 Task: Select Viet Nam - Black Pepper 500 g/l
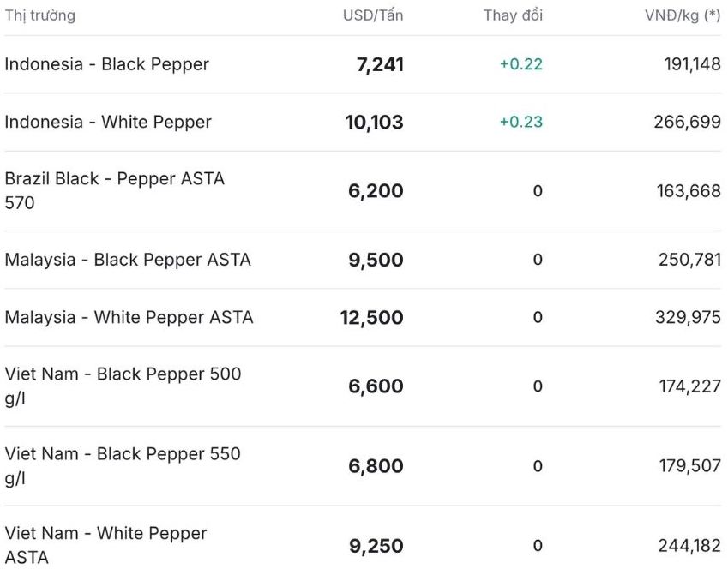[123, 386]
